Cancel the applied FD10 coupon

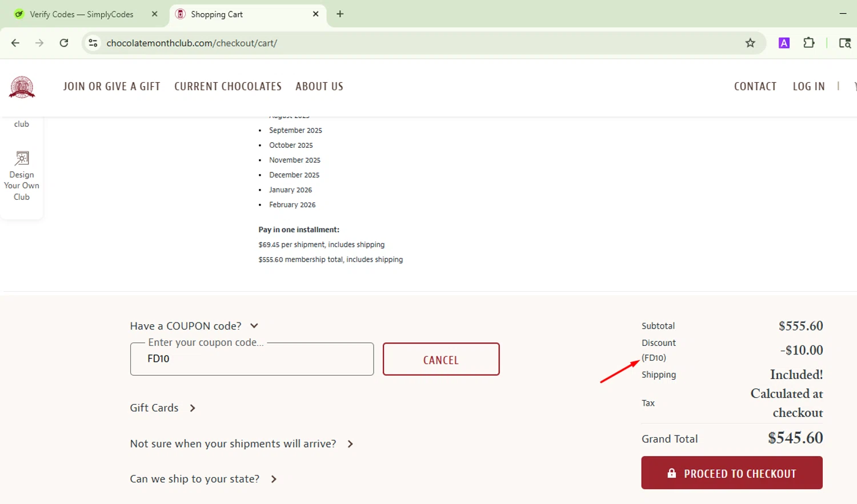pyautogui.click(x=441, y=359)
